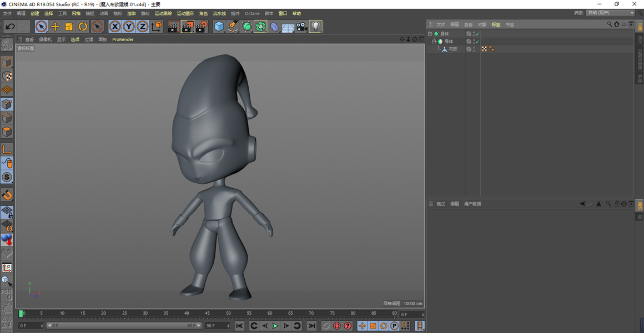Click the Cube primitive icon
Viewport: 644px width, 333px height.
[219, 27]
